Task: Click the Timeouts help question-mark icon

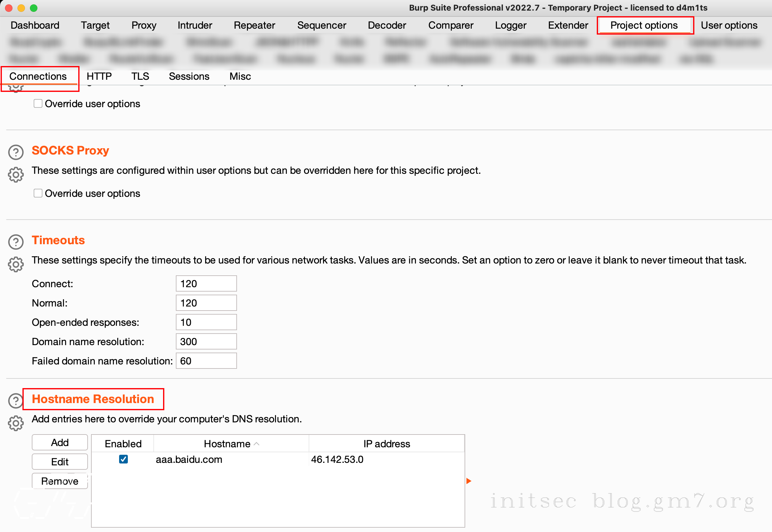Action: tap(16, 242)
